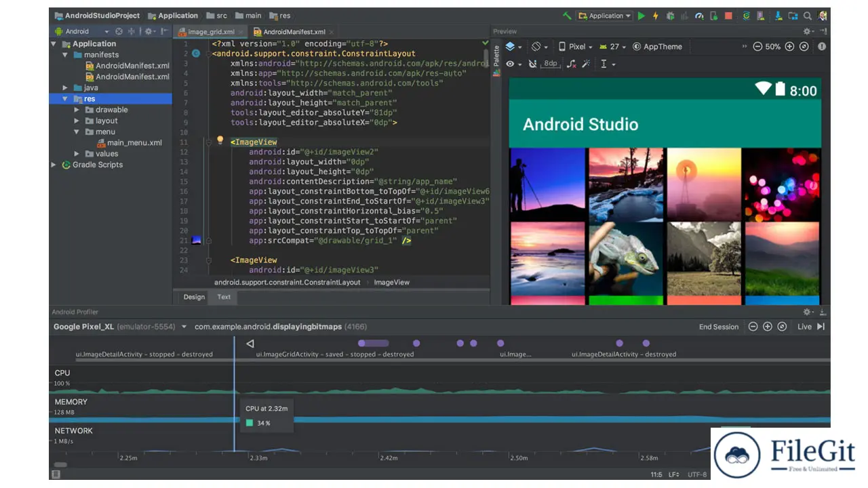Open project pane gear settings
The width and height of the screenshot is (868, 488).
click(x=149, y=31)
